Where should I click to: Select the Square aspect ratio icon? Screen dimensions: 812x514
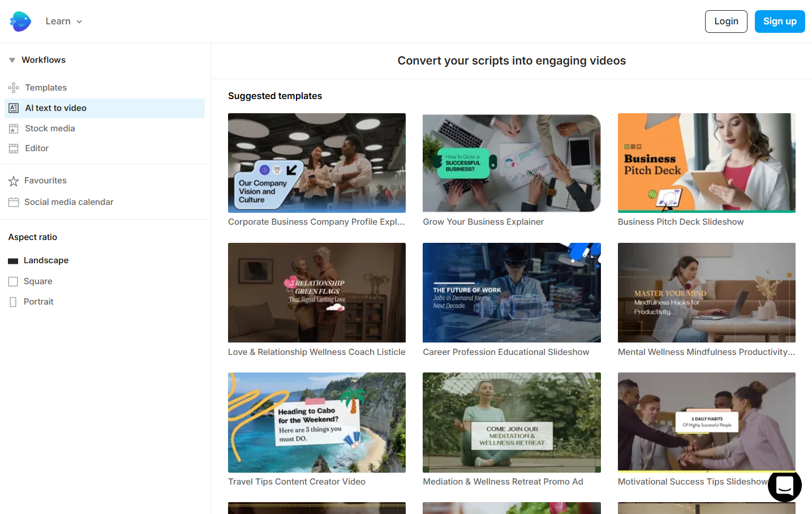(x=13, y=281)
